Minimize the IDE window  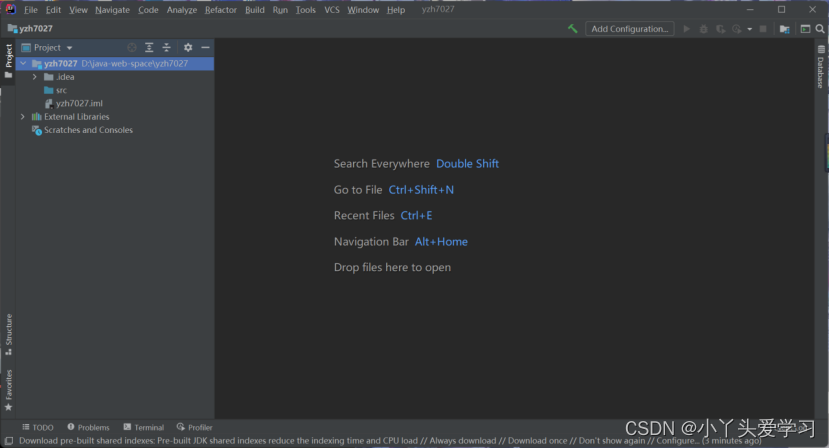pos(750,10)
